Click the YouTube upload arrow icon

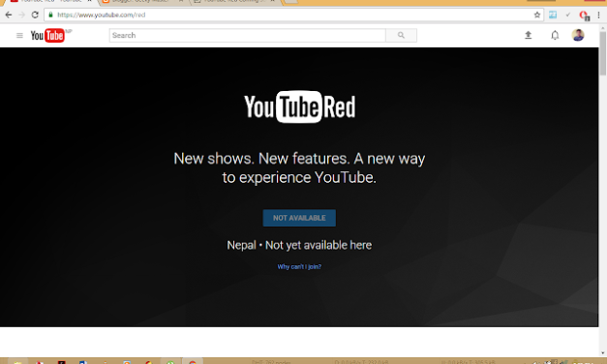pyautogui.click(x=528, y=35)
